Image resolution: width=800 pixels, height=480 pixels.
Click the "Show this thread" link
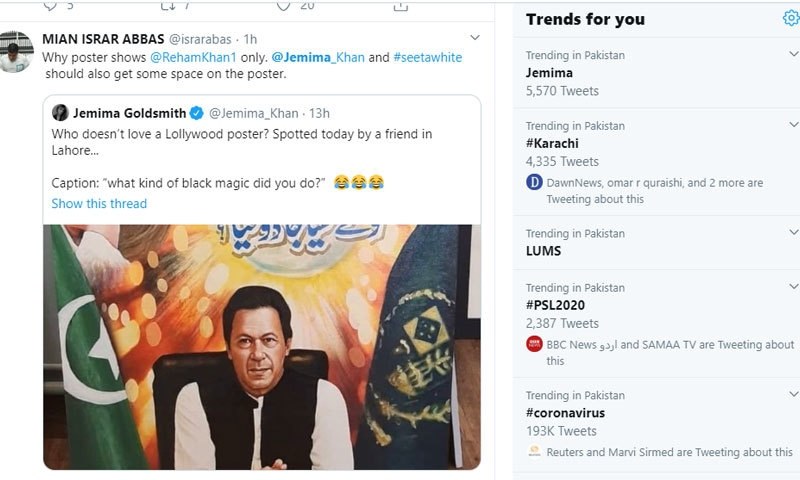pos(99,203)
